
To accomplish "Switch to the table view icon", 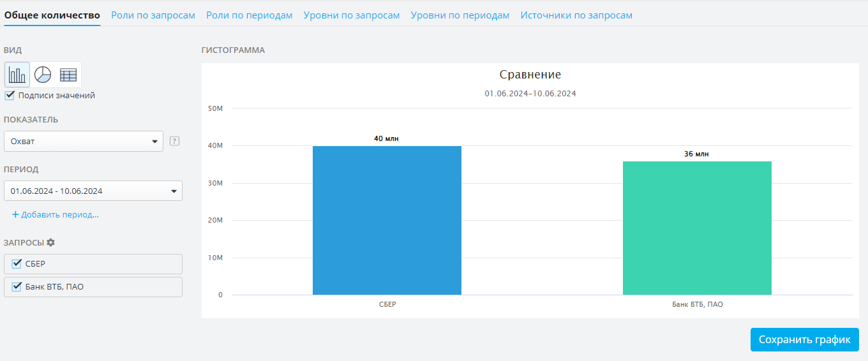I will (x=68, y=75).
